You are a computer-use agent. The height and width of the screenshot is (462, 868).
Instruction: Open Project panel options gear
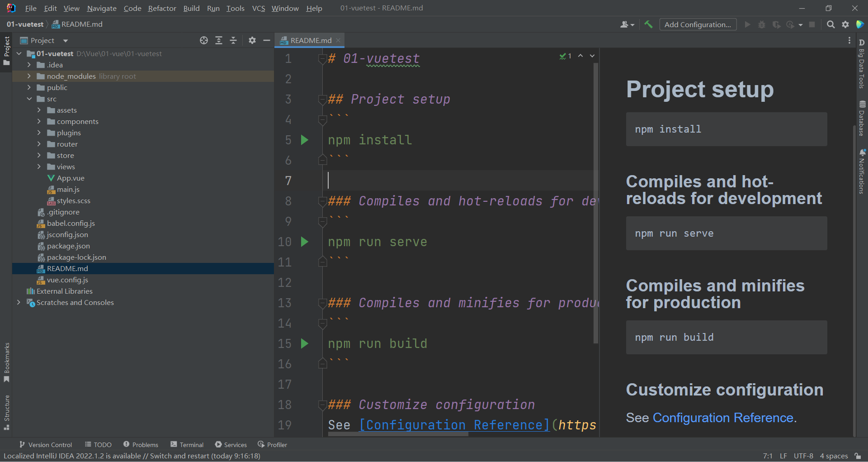(x=252, y=40)
